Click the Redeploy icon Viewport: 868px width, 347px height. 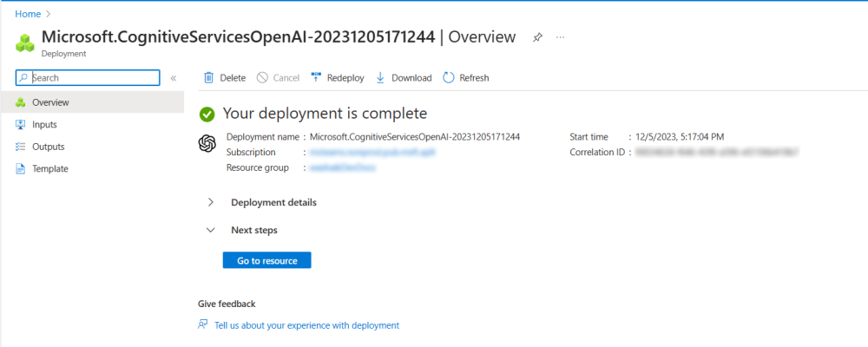[316, 77]
